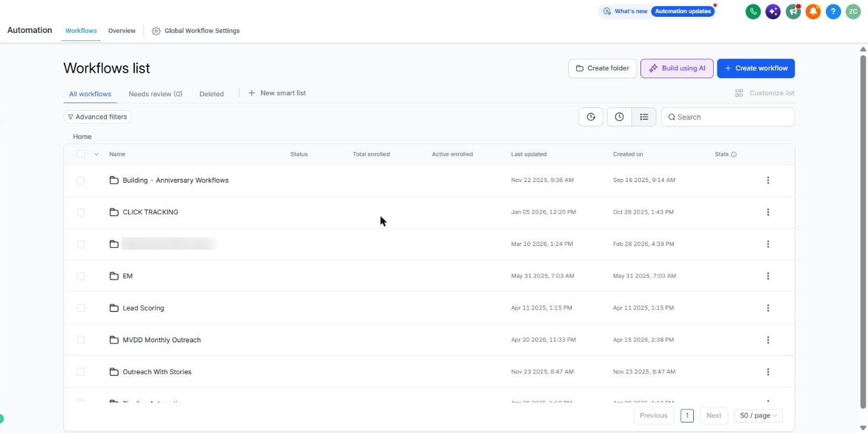Check the Outreach With Stories row checkbox
Screen dimensions: 868x433
80,371
